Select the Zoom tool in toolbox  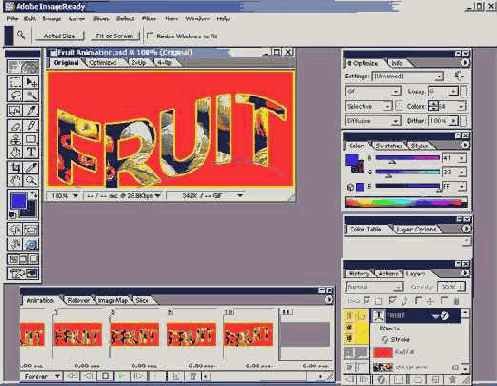31,180
